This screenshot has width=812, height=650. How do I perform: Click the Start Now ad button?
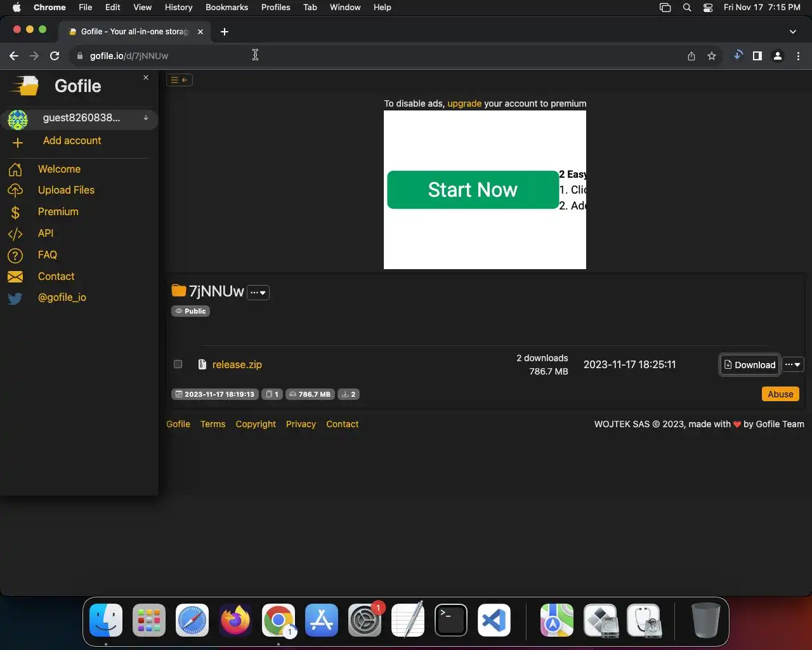pos(473,190)
